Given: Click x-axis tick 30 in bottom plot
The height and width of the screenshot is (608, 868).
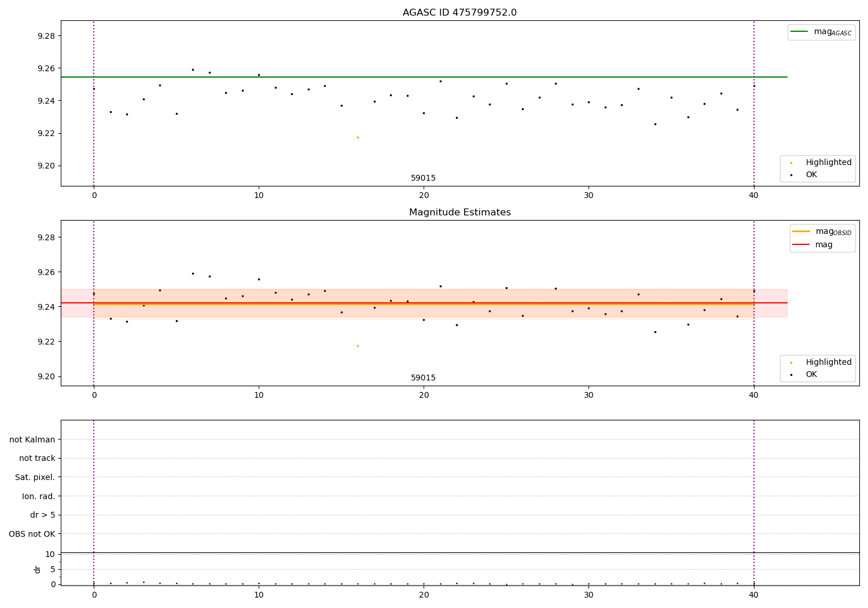Looking at the screenshot, I should pos(589,595).
